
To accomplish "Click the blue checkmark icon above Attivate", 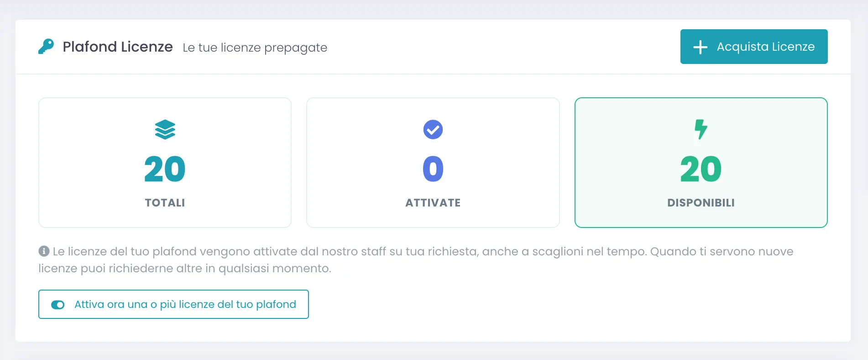I will pos(433,129).
